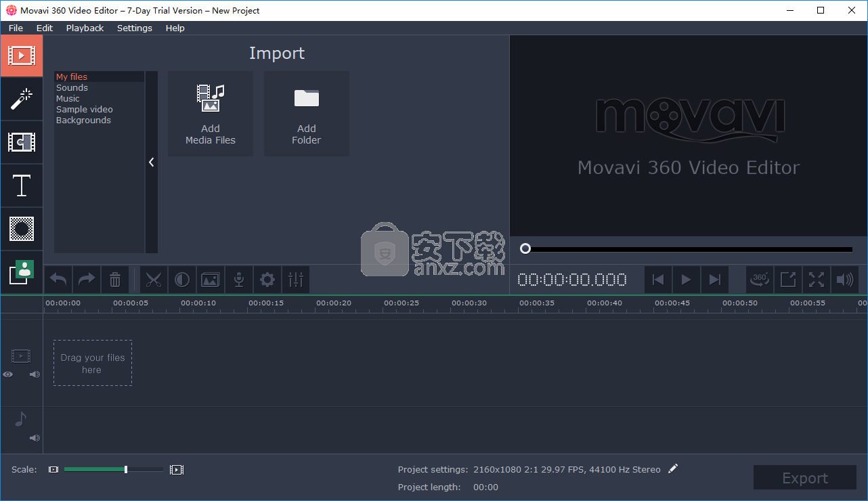
Task: Click the player volume speaker icon
Action: tap(845, 280)
